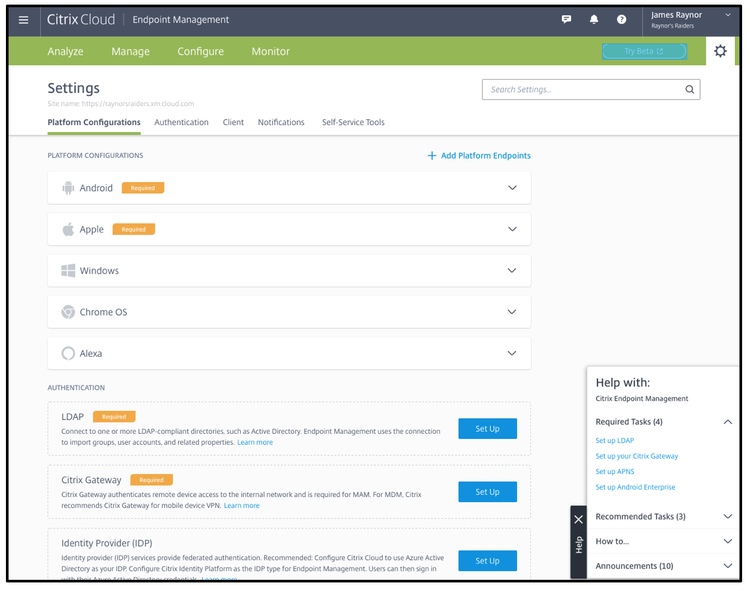750x591 pixels.
Task: Expand the Windows platform row
Action: (512, 271)
